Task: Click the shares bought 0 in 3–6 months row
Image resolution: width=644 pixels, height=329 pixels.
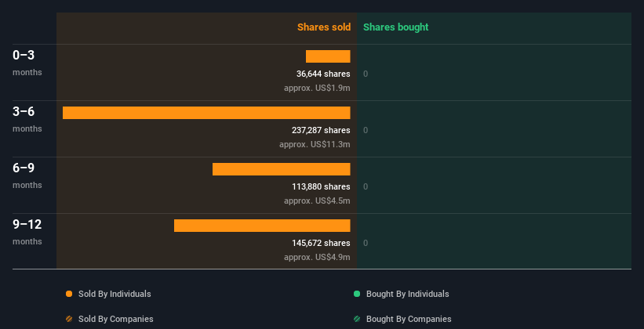Action: tap(366, 131)
